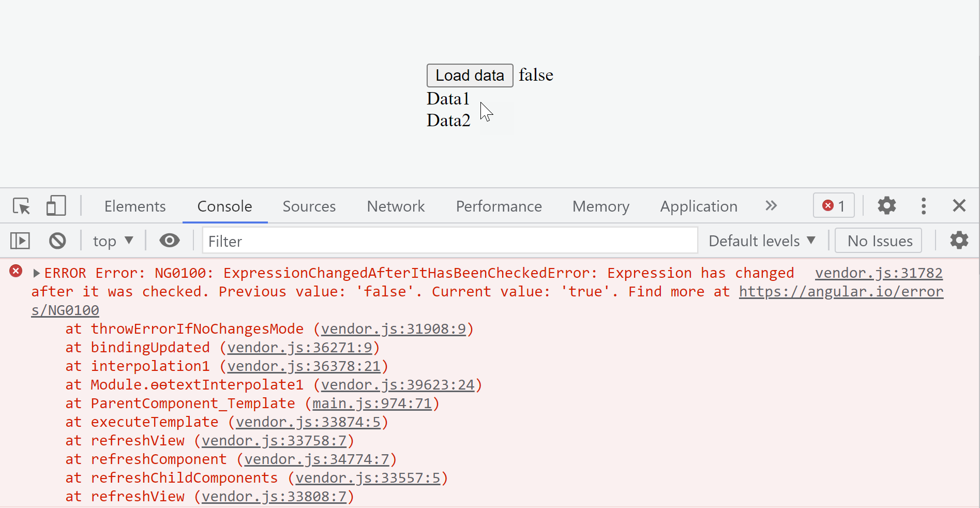Click the throwErrorIfNoChangesMode stack frame text
The width and height of the screenshot is (980, 508).
[x=197, y=329]
